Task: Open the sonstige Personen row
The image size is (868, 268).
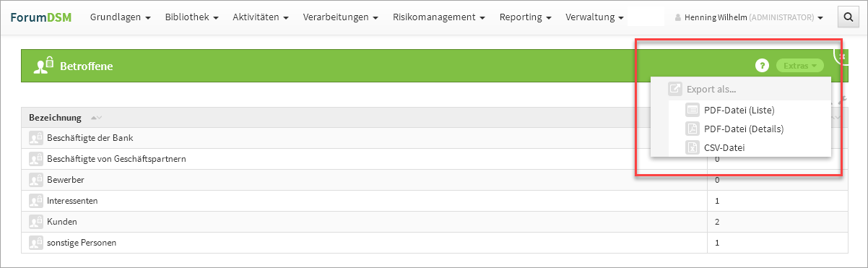Action: pos(364,243)
